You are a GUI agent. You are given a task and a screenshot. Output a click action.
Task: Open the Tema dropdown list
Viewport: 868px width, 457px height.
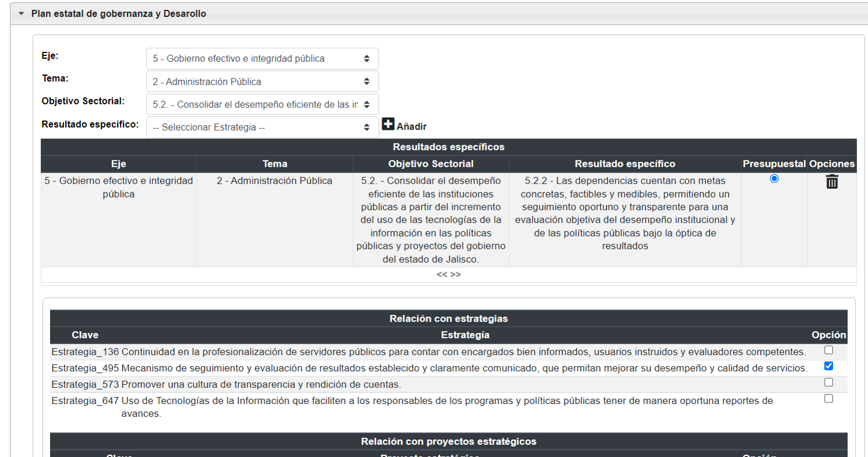(x=262, y=82)
